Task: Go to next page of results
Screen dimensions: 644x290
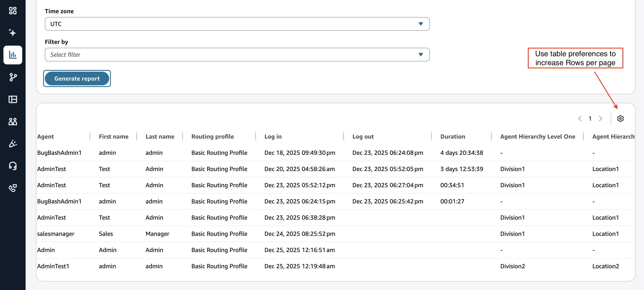Action: click(601, 119)
